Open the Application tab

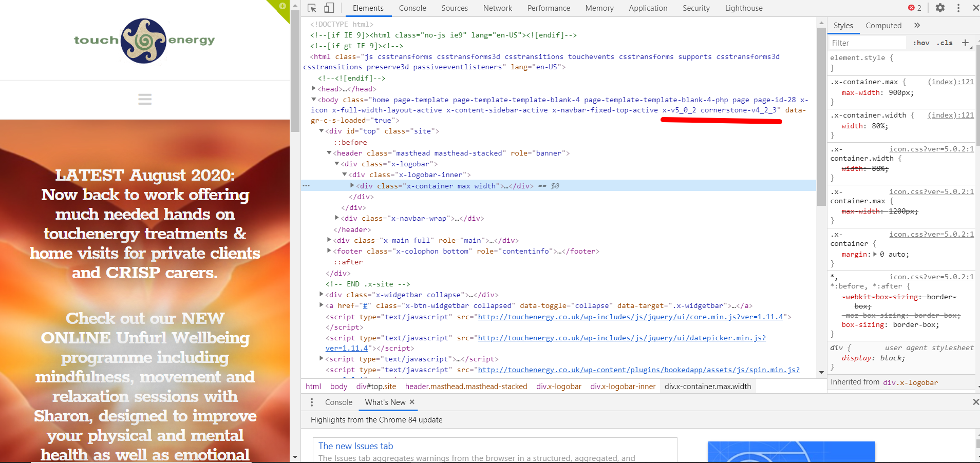648,8
